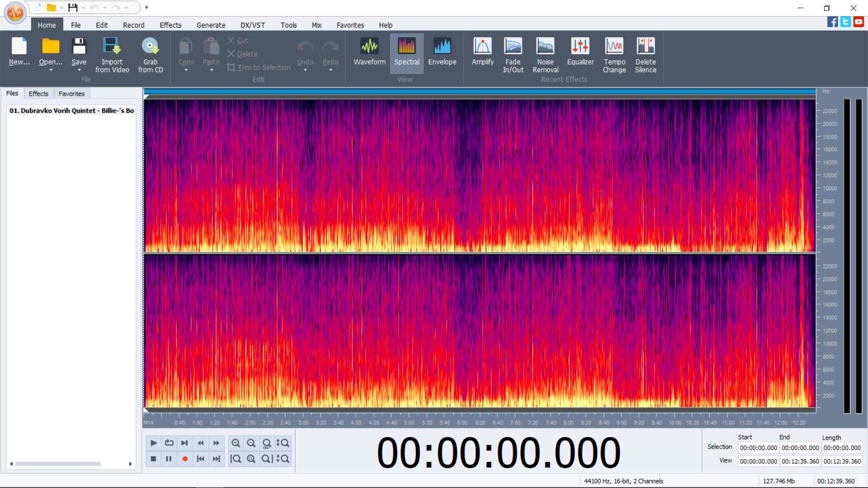Pause playback

(x=169, y=459)
